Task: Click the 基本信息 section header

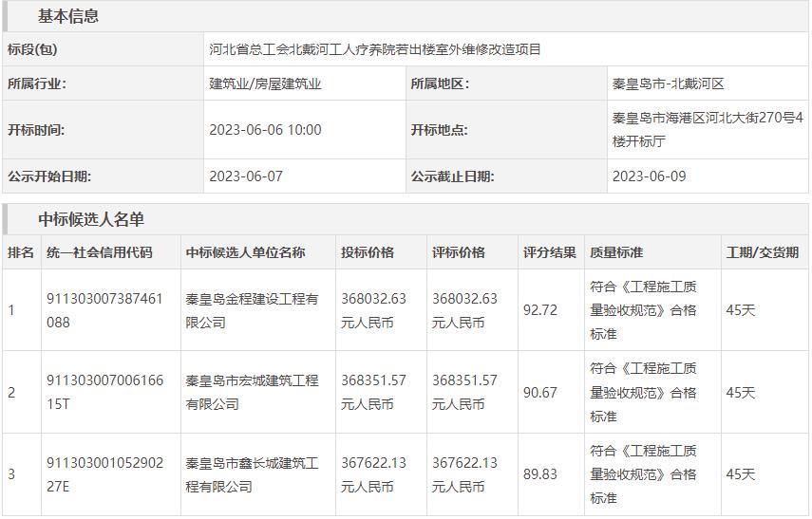Action: (68, 16)
